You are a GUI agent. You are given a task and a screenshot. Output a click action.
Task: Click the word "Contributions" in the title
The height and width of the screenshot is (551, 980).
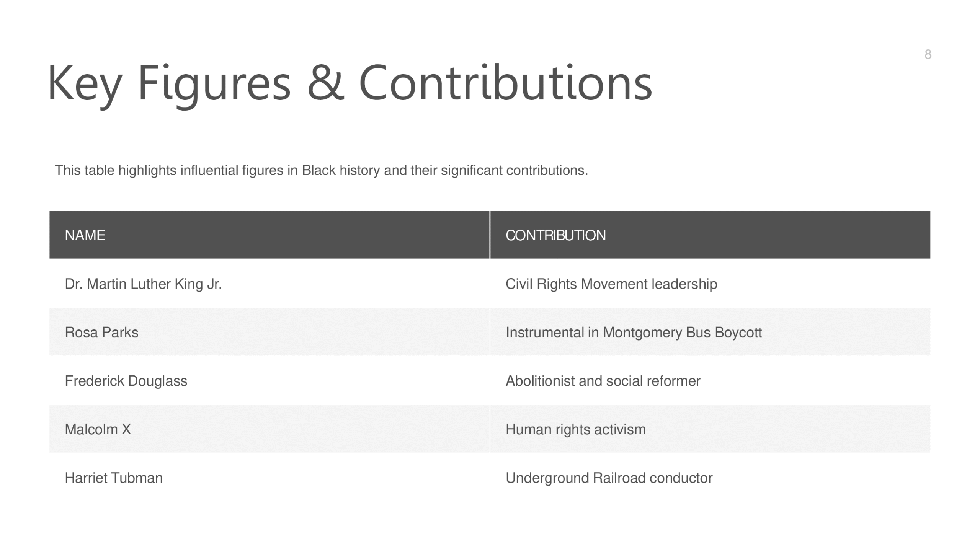505,83
